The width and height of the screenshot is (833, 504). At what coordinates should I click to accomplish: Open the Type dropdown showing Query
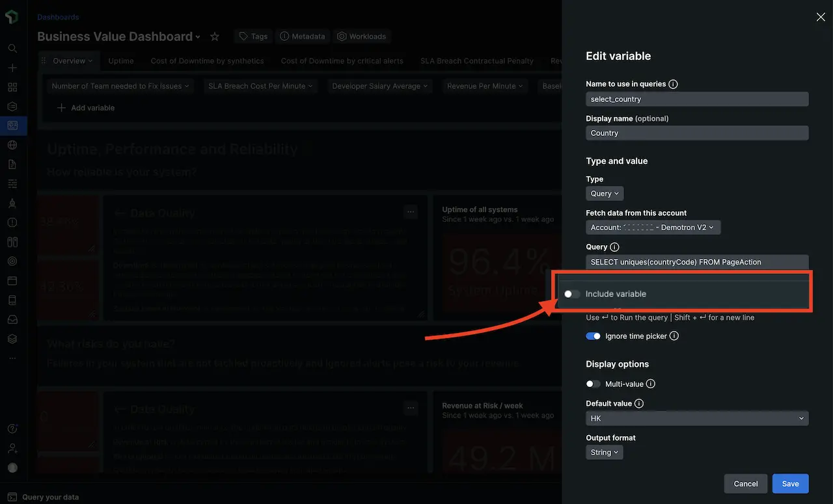click(x=604, y=193)
